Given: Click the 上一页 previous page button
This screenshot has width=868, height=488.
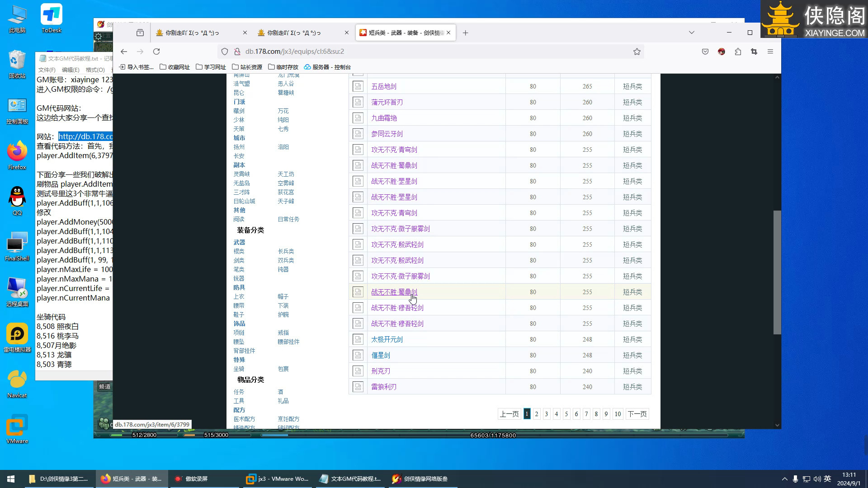Looking at the screenshot, I should pyautogui.click(x=509, y=414).
